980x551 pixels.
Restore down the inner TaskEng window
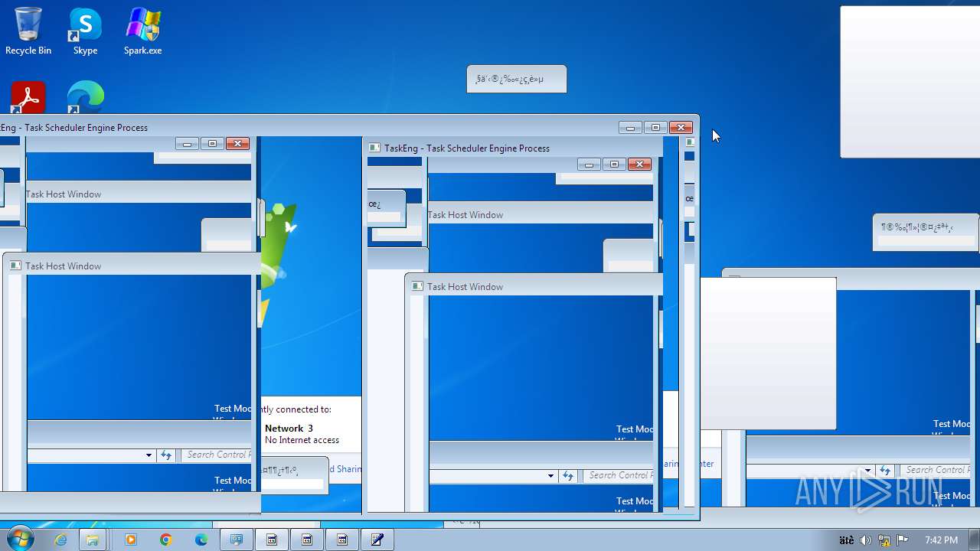point(614,164)
